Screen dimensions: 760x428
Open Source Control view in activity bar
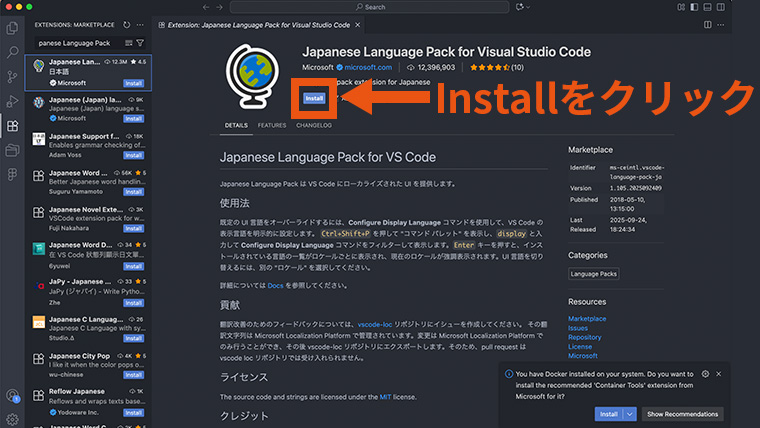12,76
